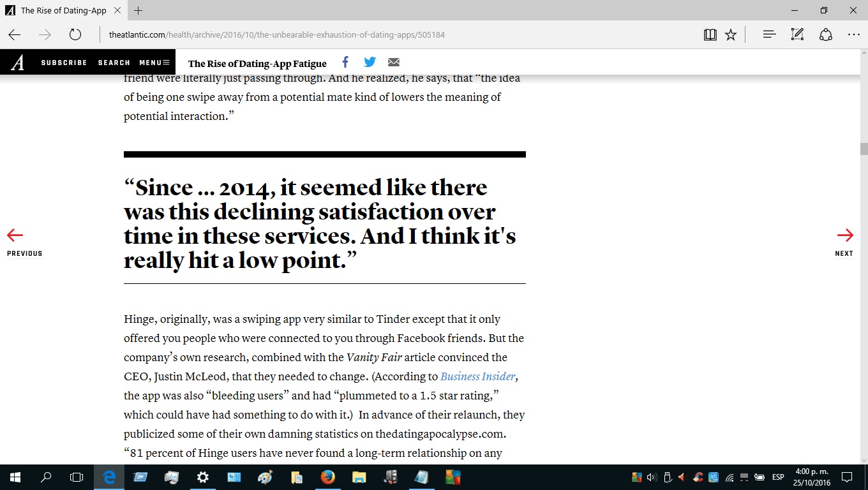Image resolution: width=868 pixels, height=490 pixels.
Task: Click SUBSCRIBE in The Atlantic header
Action: pyautogui.click(x=64, y=63)
